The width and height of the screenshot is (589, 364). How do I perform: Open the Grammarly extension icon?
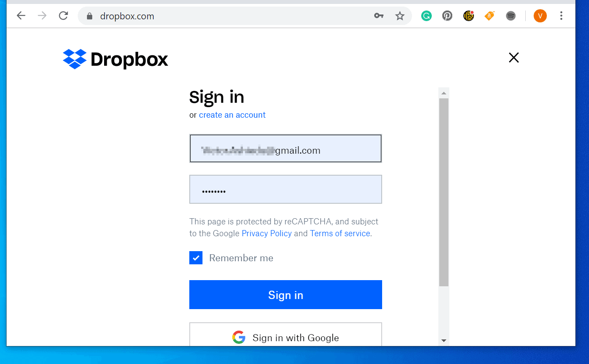coord(426,16)
